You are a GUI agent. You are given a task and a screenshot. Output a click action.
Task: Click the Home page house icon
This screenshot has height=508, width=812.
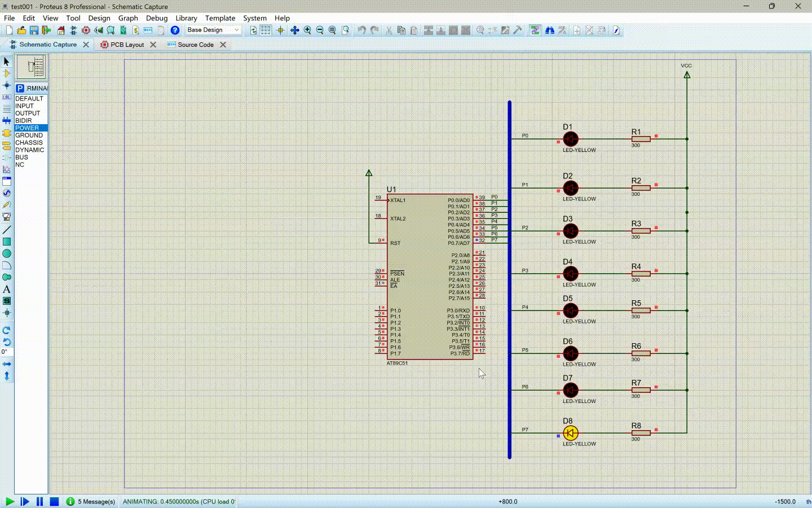click(x=61, y=30)
